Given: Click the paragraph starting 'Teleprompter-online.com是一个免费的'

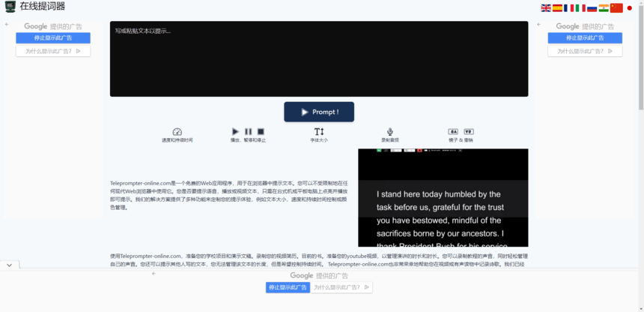Looking at the screenshot, I should [229, 196].
